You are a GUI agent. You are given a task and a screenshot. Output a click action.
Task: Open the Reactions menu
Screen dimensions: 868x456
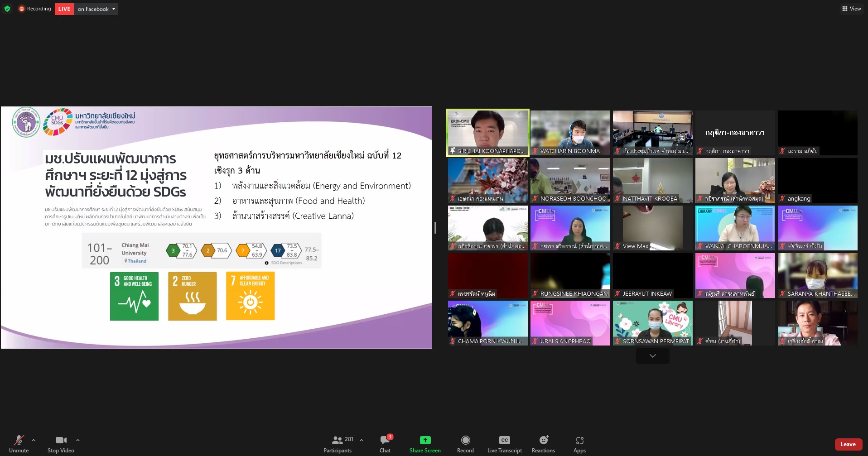543,444
